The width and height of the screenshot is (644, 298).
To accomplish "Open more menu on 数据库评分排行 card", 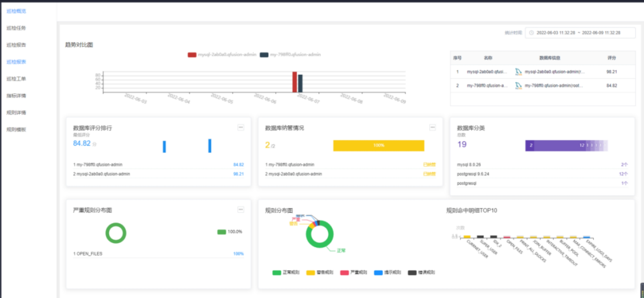I will click(241, 127).
